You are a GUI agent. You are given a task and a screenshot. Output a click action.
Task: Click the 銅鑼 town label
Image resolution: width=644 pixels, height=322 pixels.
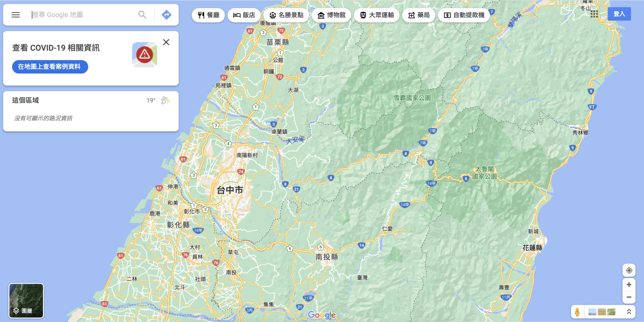point(269,71)
